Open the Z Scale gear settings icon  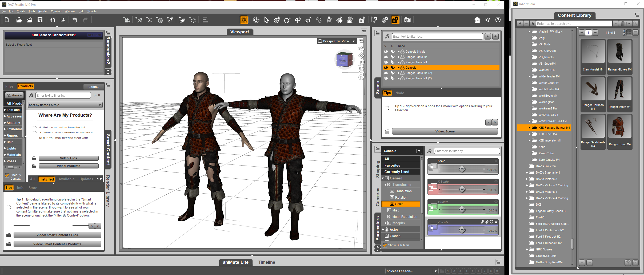pyautogui.click(x=496, y=222)
